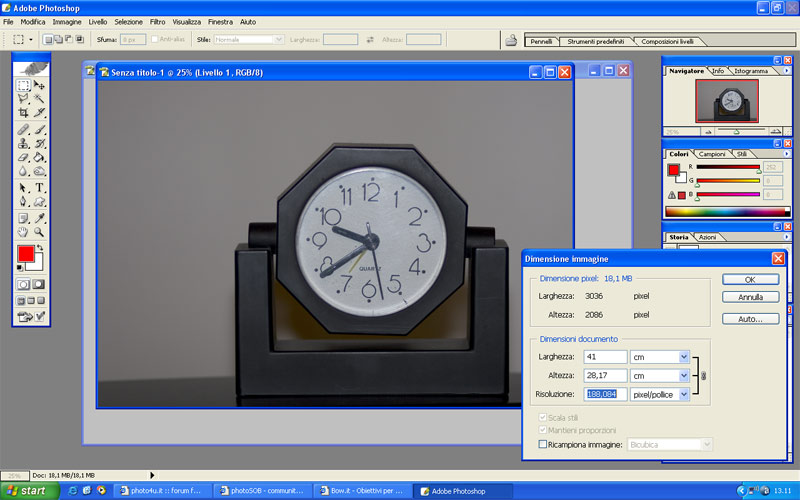Select the Type tool
The image size is (800, 500).
(40, 188)
